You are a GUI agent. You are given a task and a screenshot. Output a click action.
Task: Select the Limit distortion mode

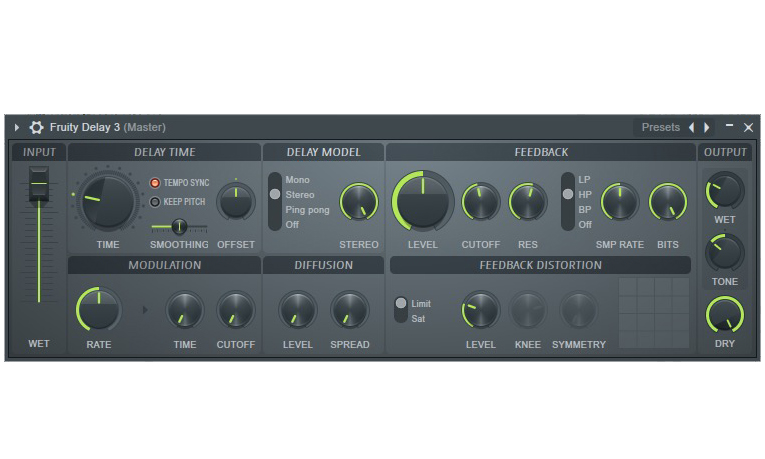(x=421, y=303)
